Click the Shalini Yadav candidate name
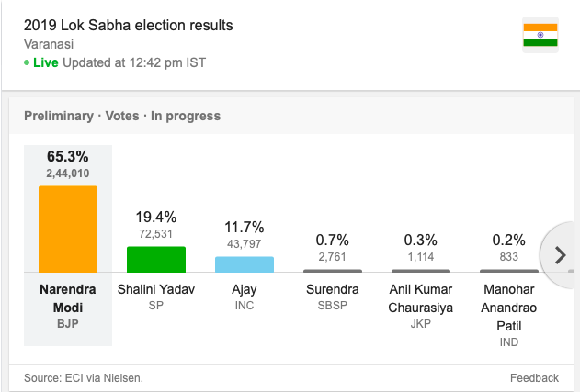 point(156,289)
